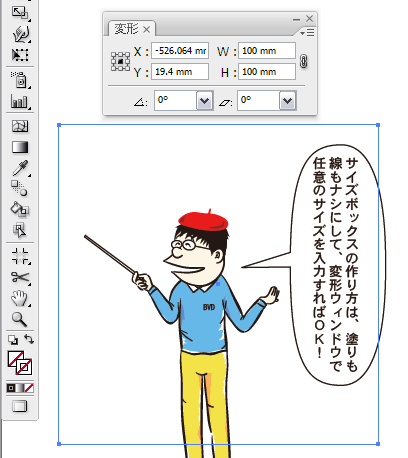Select the Warp tool
The image size is (408, 458).
coord(20,34)
